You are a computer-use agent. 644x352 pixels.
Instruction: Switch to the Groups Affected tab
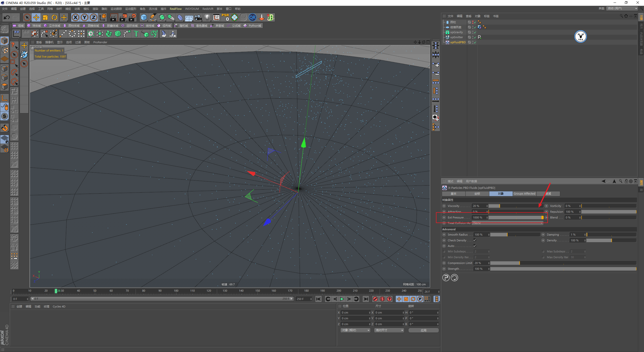point(524,194)
